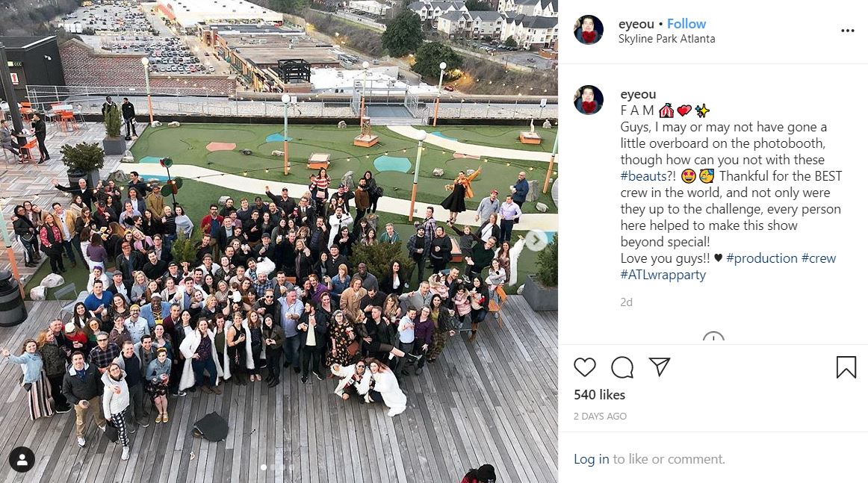Like the post with the heart icon
Viewport: 868px width, 483px height.
(x=585, y=367)
